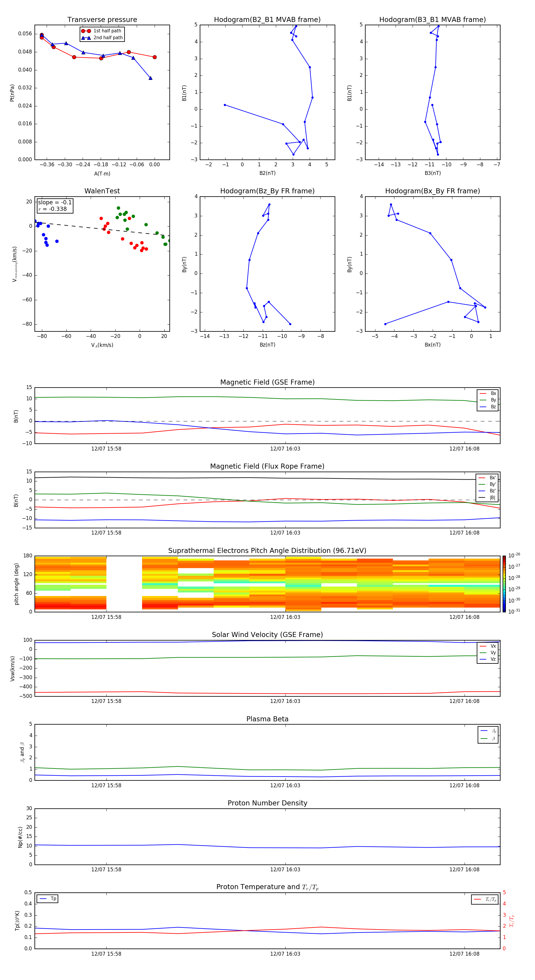Click the "r = -0.338" annotation text
Image resolution: width=535 pixels, height=980 pixels.
click(53, 209)
